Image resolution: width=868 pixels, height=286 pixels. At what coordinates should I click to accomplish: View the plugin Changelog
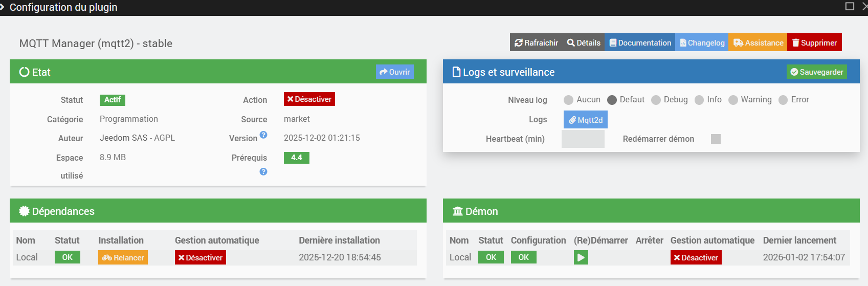[702, 42]
